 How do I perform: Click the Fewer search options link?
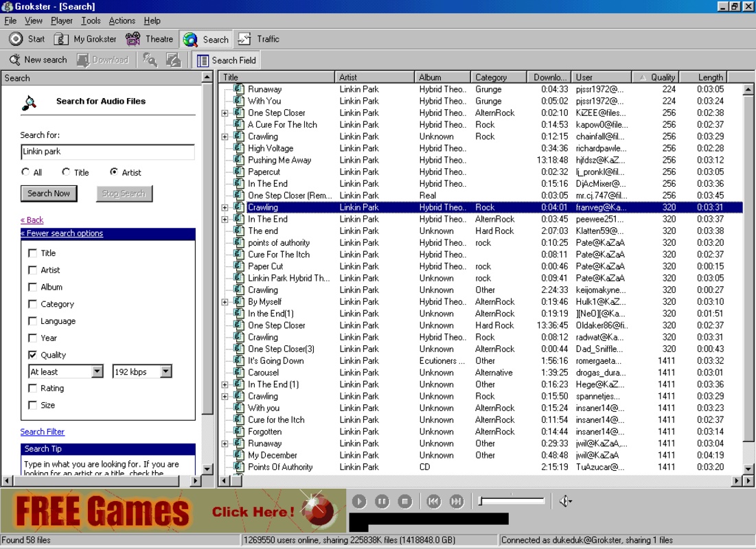tap(62, 233)
